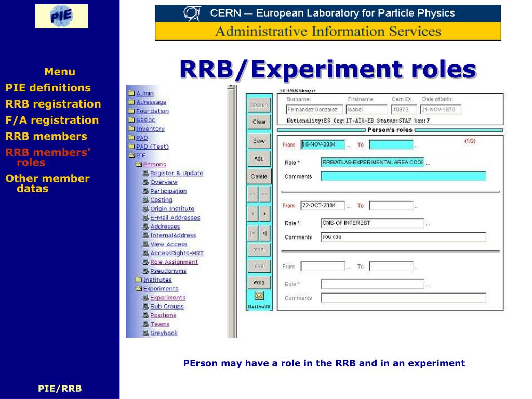The width and height of the screenshot is (532, 399).
Task: Click the Overview page icon
Action: pyautogui.click(x=145, y=182)
